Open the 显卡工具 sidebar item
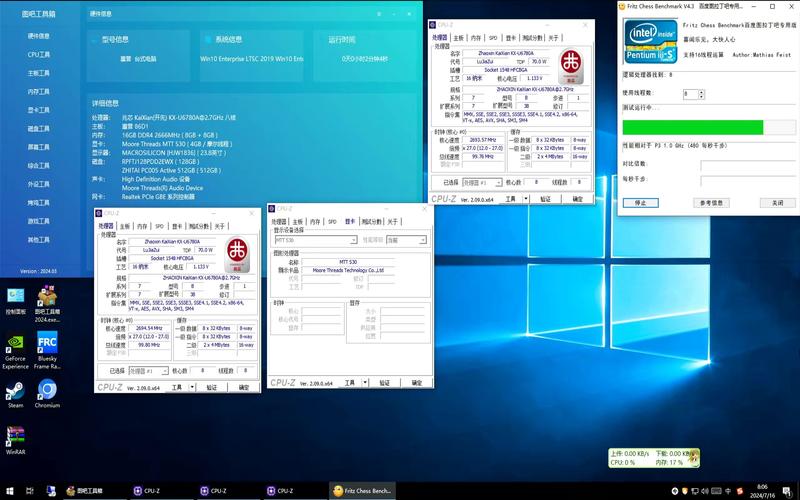Screen dimensions: 800x500 [39, 110]
